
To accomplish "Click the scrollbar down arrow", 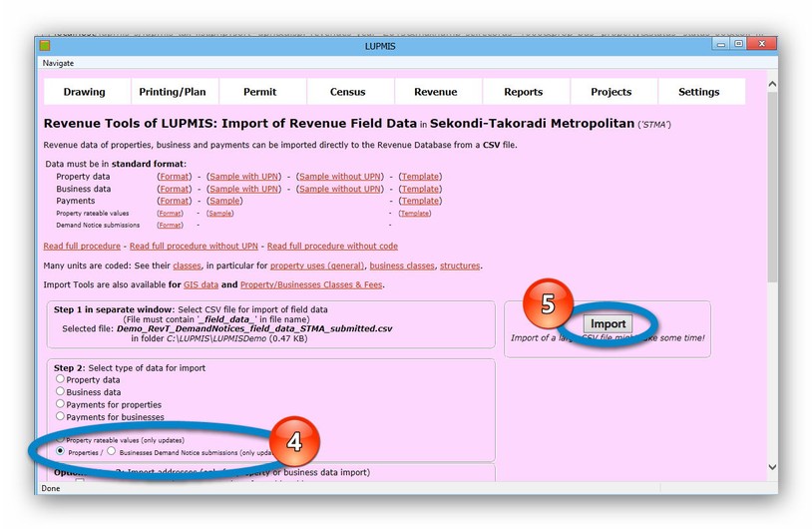I will [772, 467].
